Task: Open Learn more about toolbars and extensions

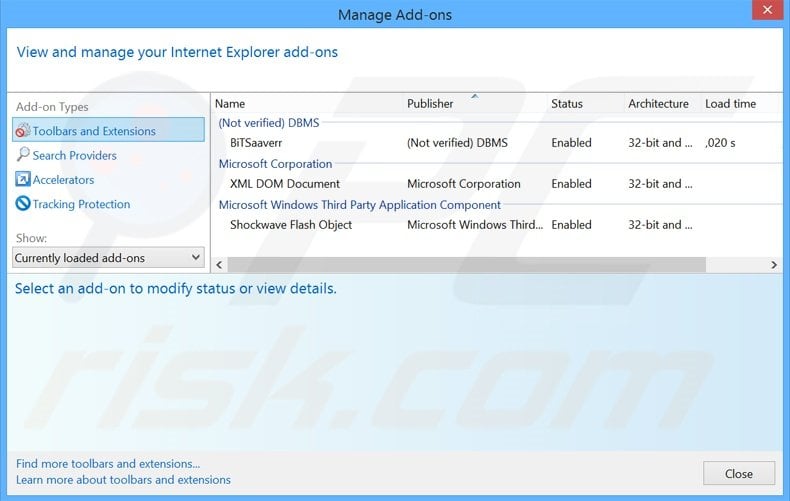Action: click(123, 480)
